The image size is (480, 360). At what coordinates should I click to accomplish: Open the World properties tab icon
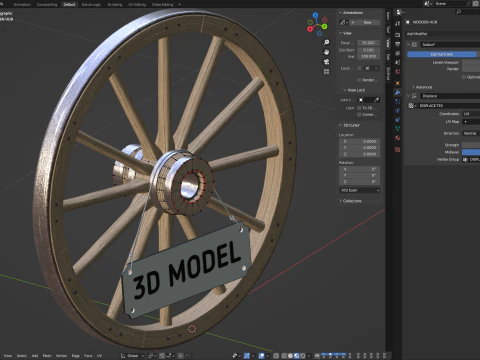[x=397, y=71]
